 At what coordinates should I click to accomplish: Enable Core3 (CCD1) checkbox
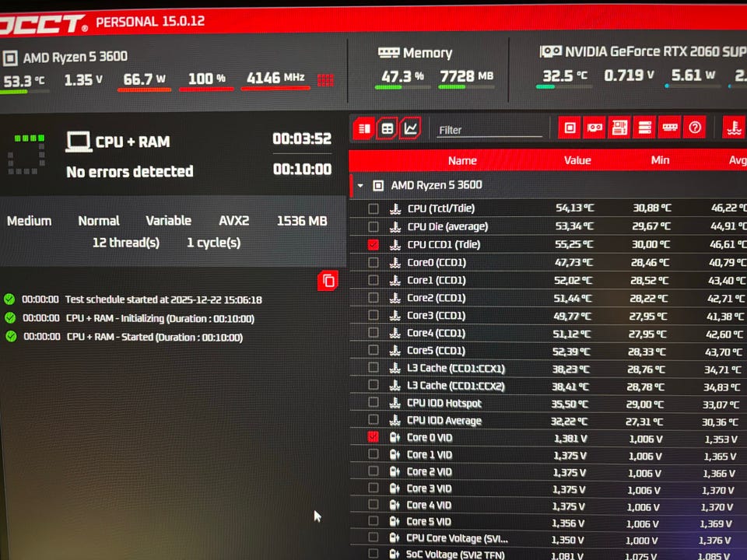click(x=373, y=315)
